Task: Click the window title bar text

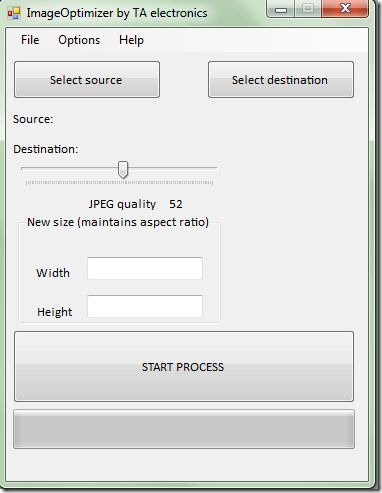Action: (117, 13)
